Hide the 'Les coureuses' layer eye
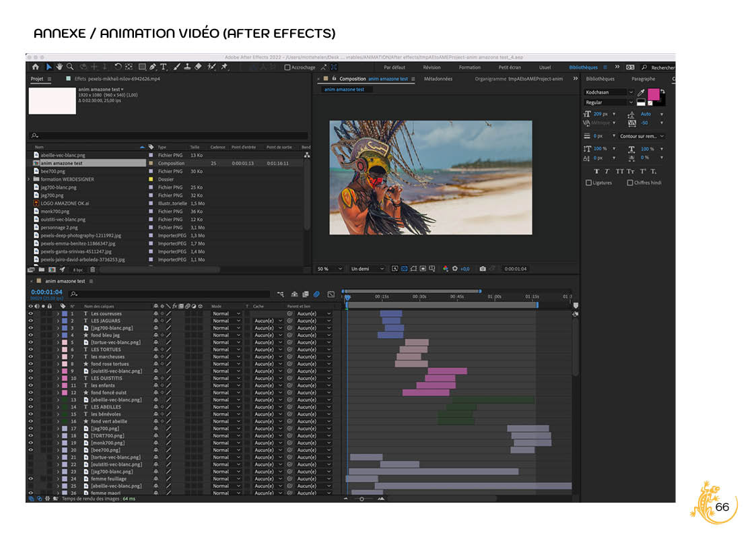The height and width of the screenshot is (535, 756). [31, 313]
